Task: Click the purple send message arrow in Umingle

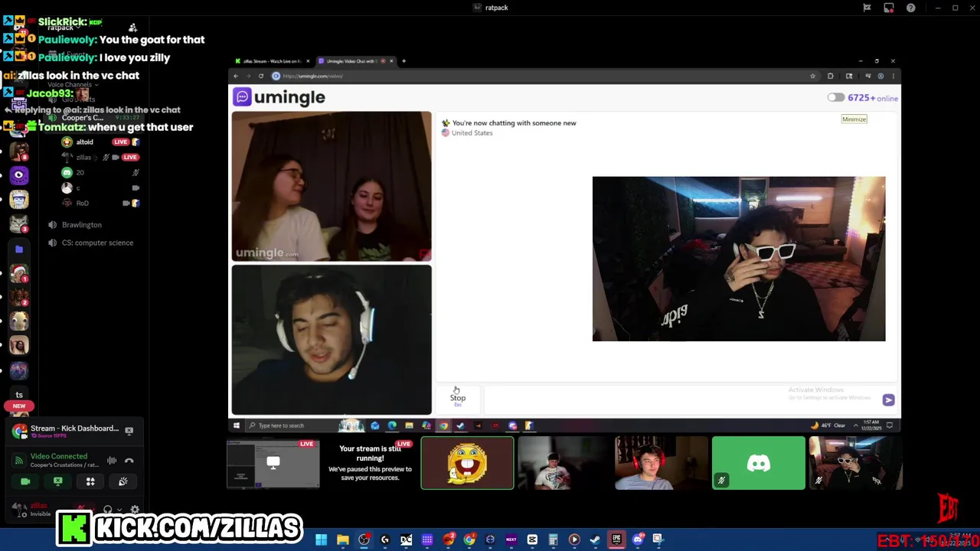Action: click(x=888, y=399)
